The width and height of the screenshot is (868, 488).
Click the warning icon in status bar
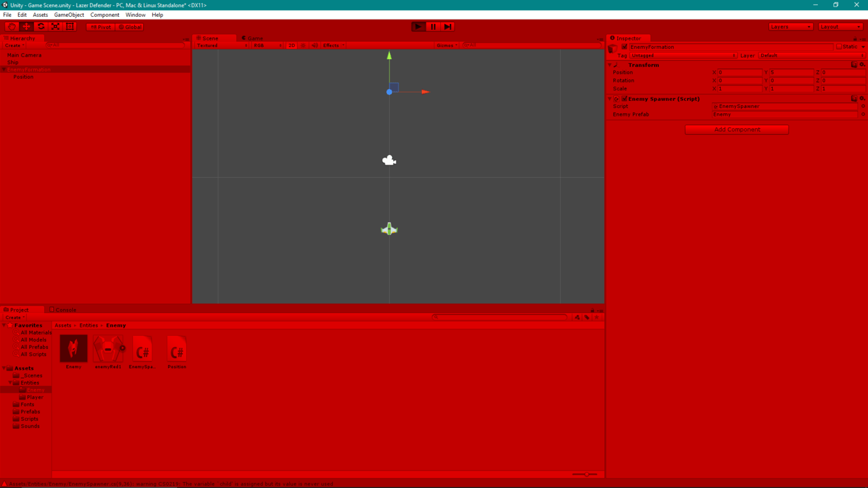coord(5,484)
